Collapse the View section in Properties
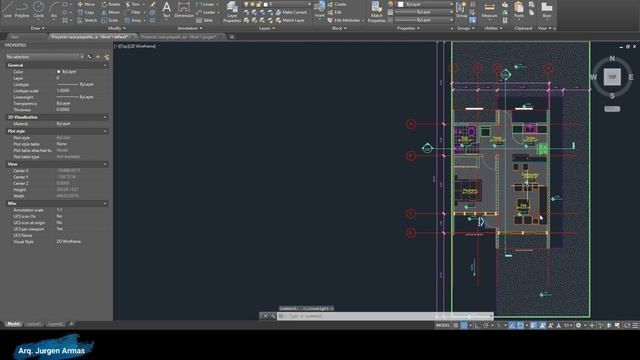The image size is (640, 360). click(105, 164)
